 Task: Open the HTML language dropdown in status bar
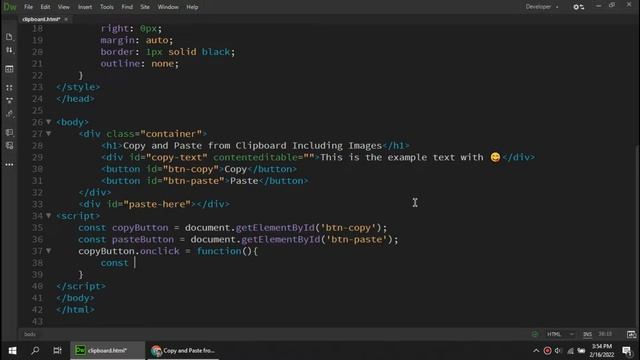pyautogui.click(x=560, y=334)
